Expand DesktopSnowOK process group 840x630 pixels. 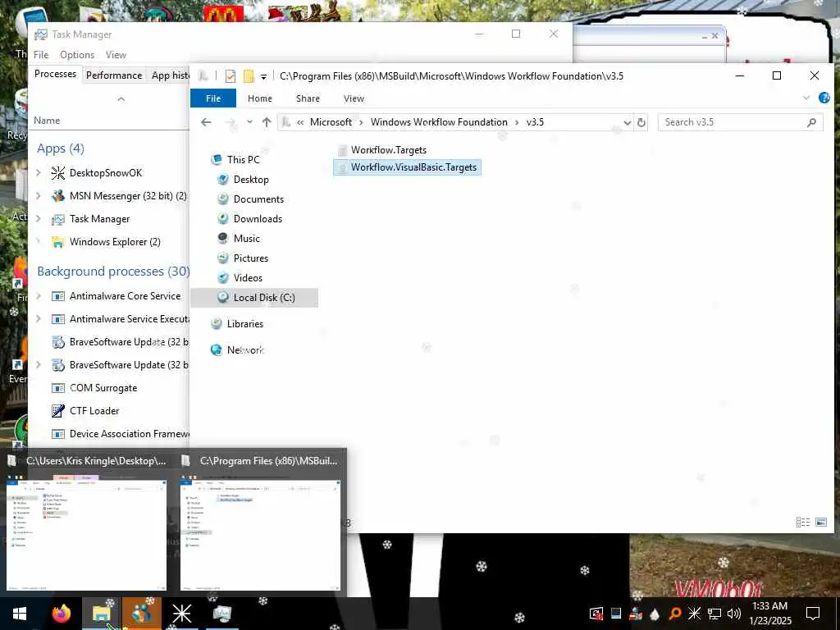point(38,172)
